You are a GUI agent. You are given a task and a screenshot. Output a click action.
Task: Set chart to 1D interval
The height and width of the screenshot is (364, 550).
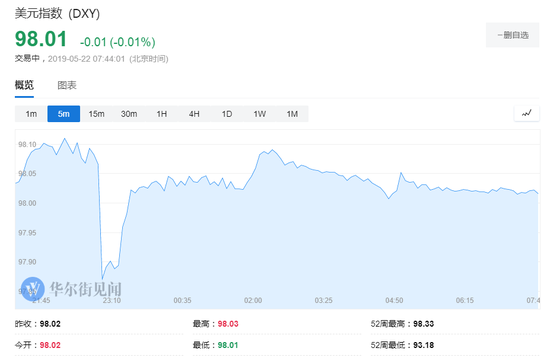[227, 114]
